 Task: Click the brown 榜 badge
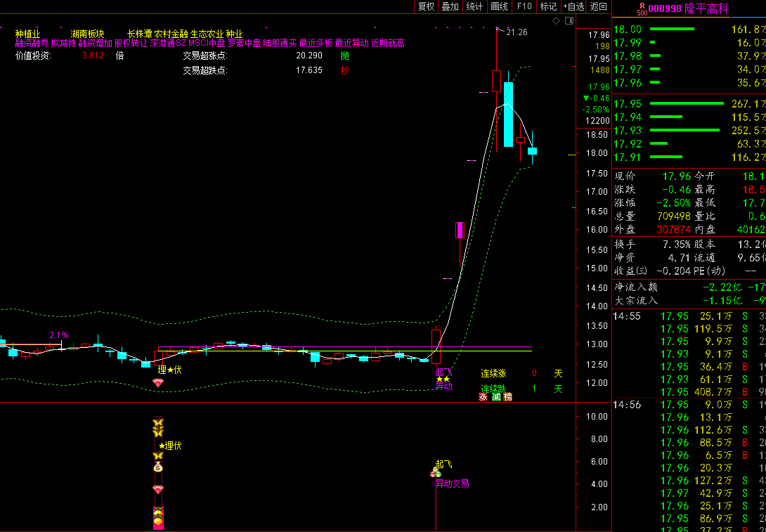tap(508, 396)
